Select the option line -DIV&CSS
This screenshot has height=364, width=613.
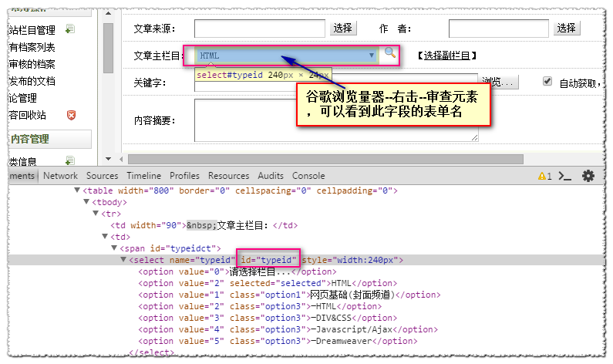[268, 318]
